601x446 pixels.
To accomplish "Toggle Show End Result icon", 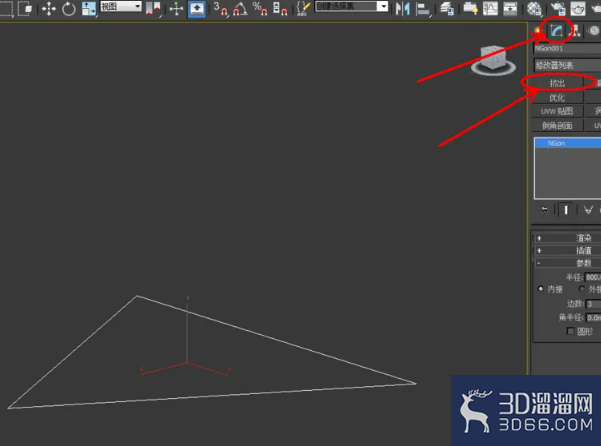I will [x=566, y=210].
